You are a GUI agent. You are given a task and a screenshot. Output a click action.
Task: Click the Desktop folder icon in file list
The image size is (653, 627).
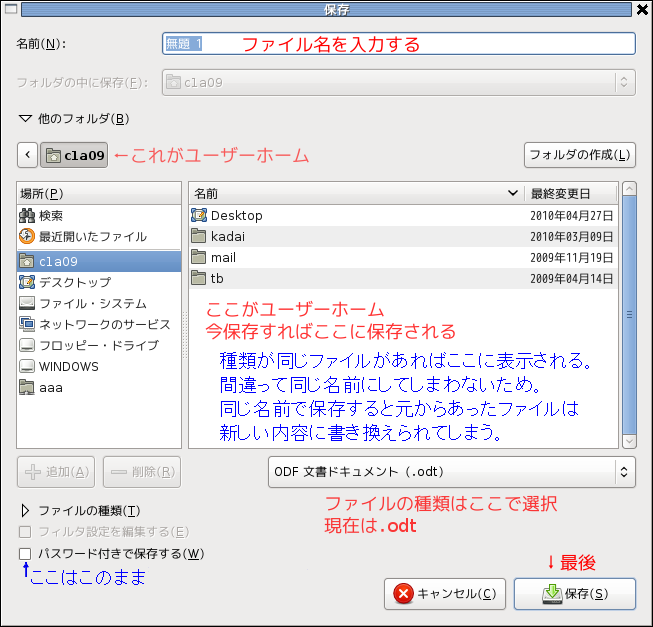coord(199,215)
